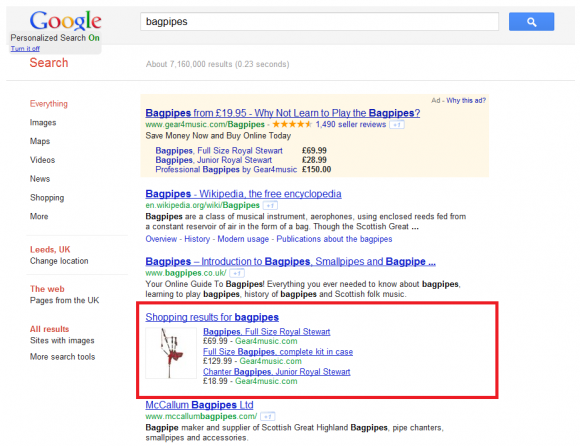Click the Google logo
The image size is (580, 446).
click(x=65, y=20)
